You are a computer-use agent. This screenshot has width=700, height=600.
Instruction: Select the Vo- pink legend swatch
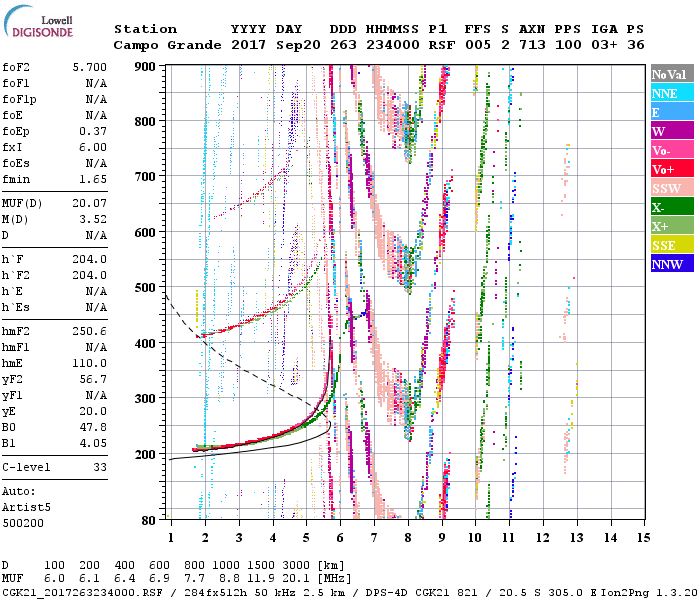coord(672,150)
